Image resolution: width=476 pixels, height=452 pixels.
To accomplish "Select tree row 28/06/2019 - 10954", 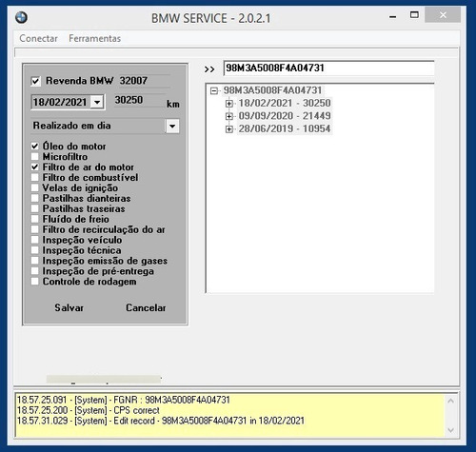I will [x=285, y=128].
